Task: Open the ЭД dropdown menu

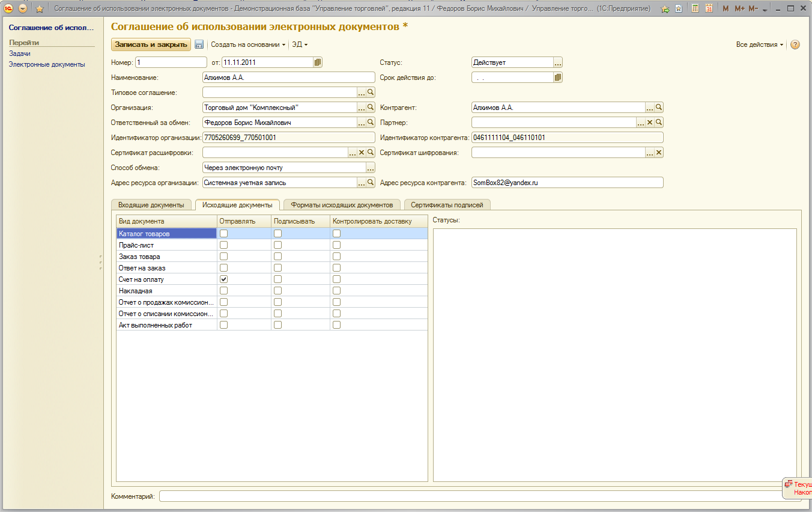Action: click(300, 44)
